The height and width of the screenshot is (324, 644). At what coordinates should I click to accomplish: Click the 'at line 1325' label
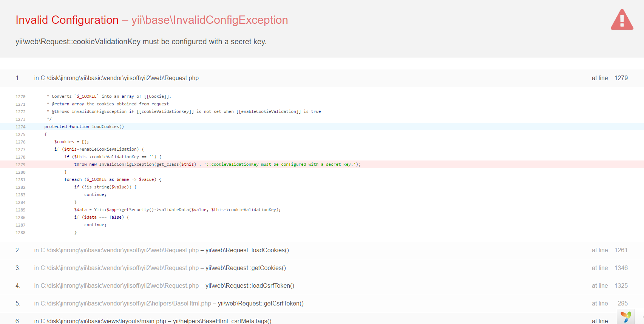609,286
